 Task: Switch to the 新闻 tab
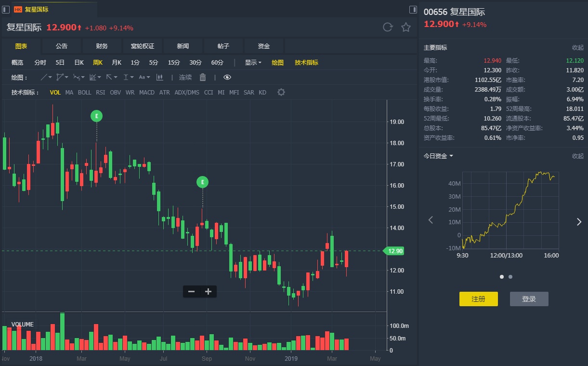coord(183,46)
